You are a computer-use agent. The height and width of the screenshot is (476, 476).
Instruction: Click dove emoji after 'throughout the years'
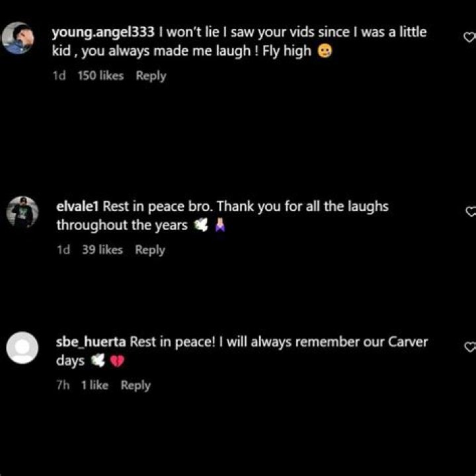pos(201,225)
